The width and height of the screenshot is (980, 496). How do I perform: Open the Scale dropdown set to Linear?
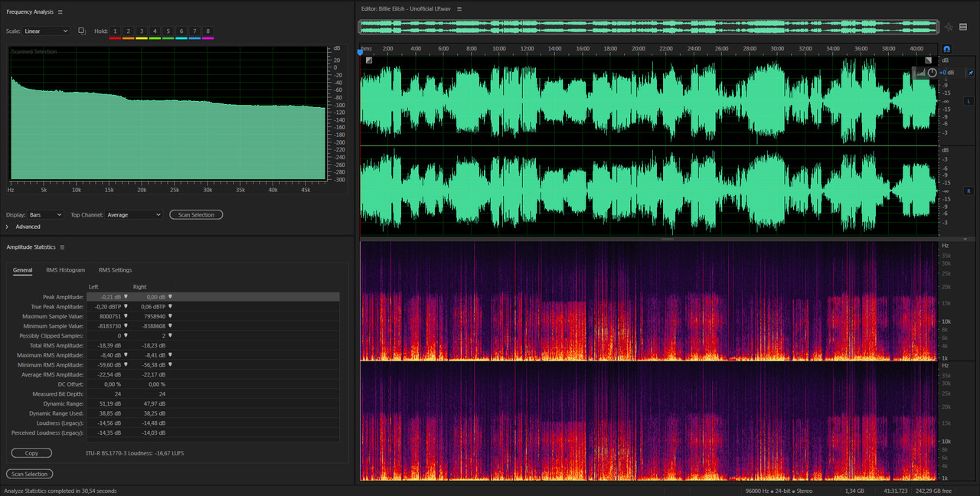click(45, 31)
